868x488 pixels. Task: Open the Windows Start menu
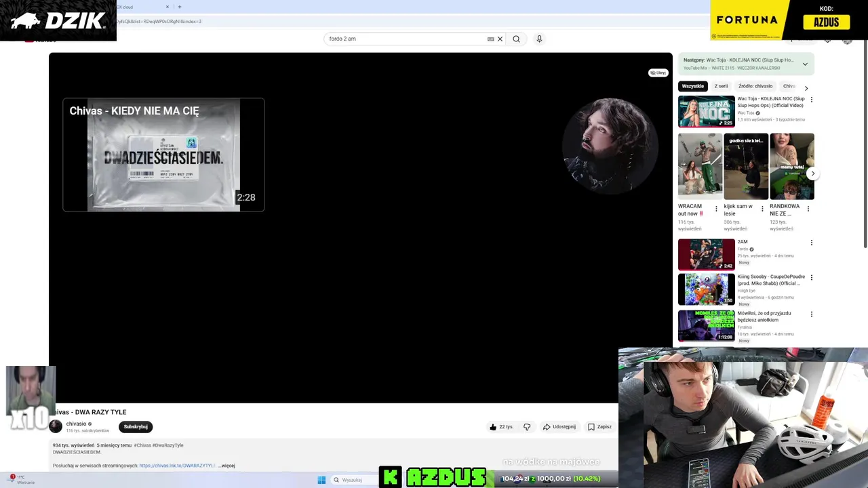coord(321,480)
